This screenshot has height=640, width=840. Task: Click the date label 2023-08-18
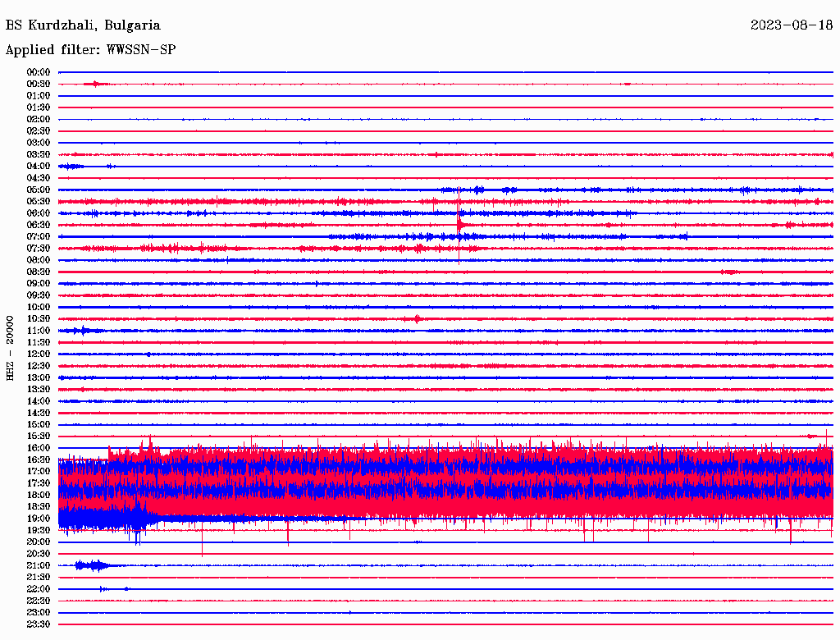pos(792,25)
